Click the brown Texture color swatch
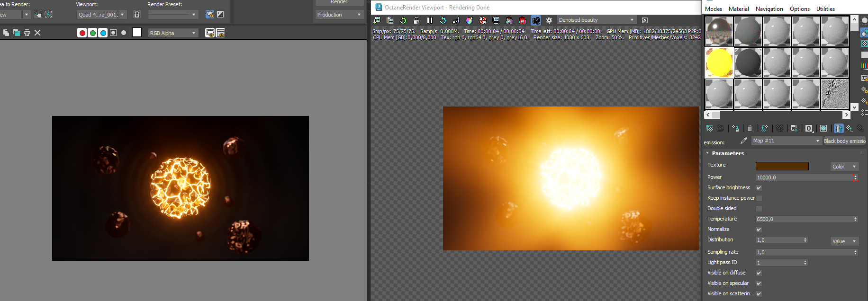The width and height of the screenshot is (868, 301). 782,166
